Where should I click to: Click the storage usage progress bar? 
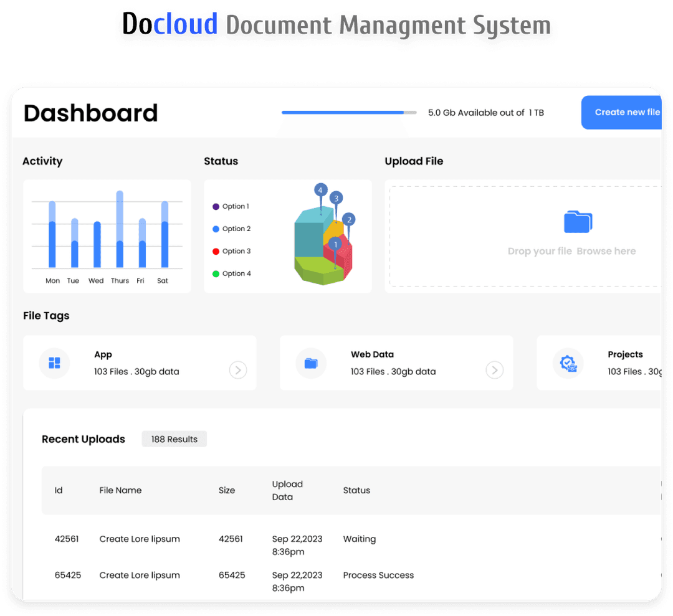click(x=349, y=113)
